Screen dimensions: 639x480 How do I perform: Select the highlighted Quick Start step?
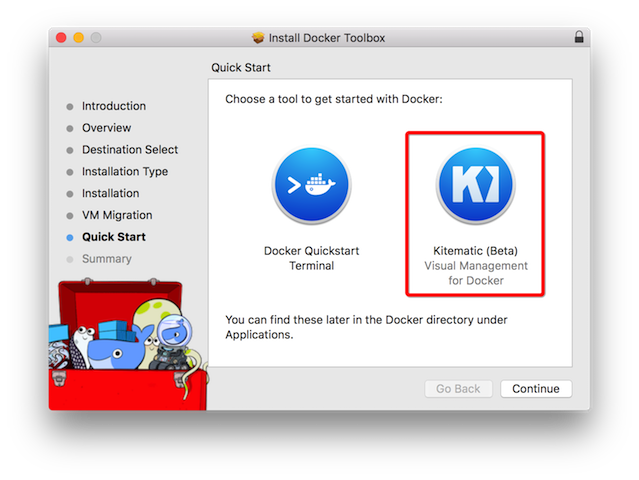[x=113, y=237]
